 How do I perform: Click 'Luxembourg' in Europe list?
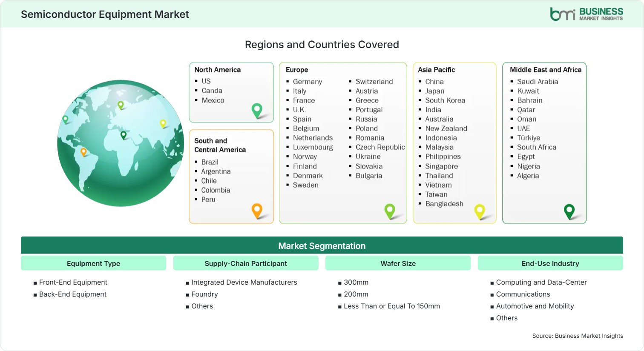point(313,147)
